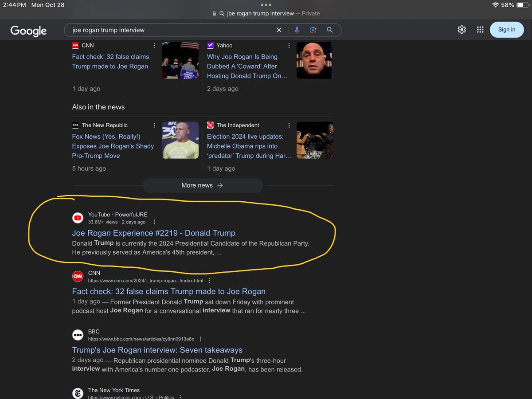This screenshot has height=399, width=532.
Task: Open options for The New Republic card
Action: tap(154, 125)
